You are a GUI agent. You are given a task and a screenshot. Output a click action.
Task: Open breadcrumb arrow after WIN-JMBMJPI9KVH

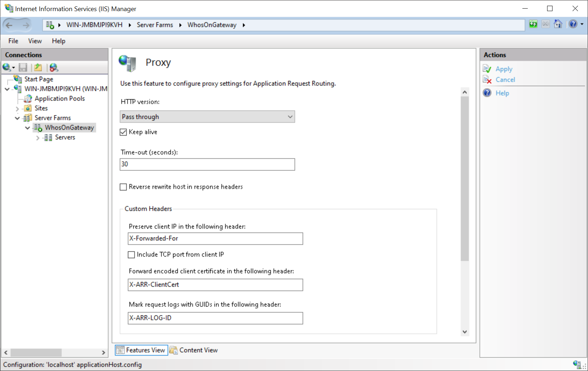pos(130,25)
